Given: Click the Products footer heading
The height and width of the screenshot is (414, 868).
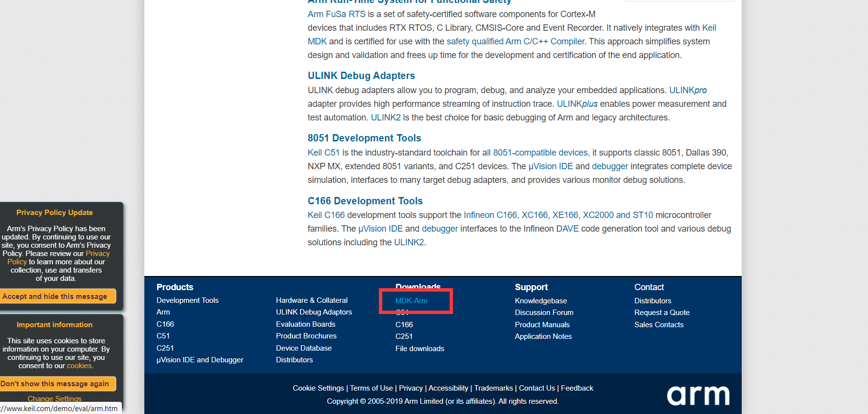Looking at the screenshot, I should (x=175, y=287).
